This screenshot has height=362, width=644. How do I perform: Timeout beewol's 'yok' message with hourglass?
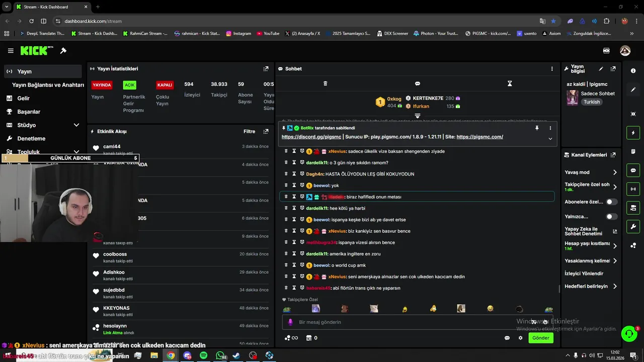pyautogui.click(x=294, y=186)
